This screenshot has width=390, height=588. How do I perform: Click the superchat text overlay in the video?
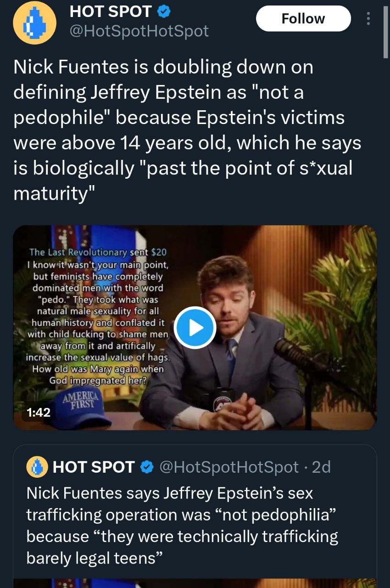(97, 317)
